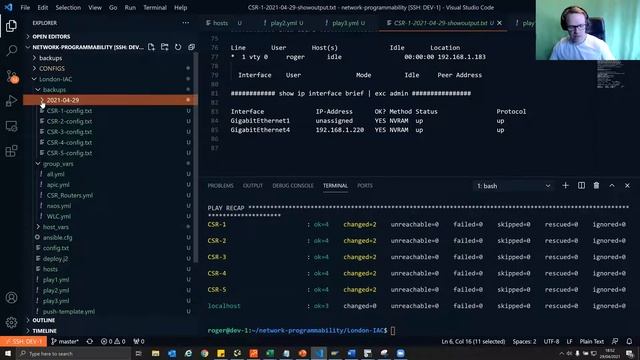
Task: Collapse the London-IAC folder
Action: [x=56, y=79]
